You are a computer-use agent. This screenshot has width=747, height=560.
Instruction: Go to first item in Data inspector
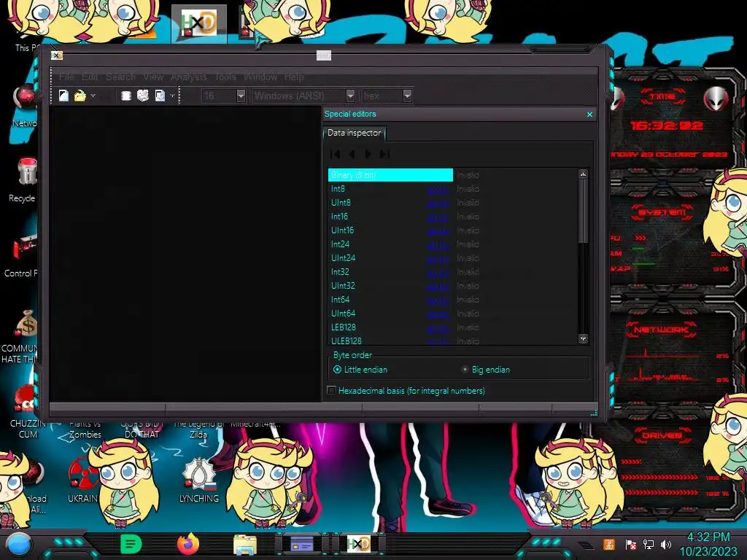click(x=335, y=154)
